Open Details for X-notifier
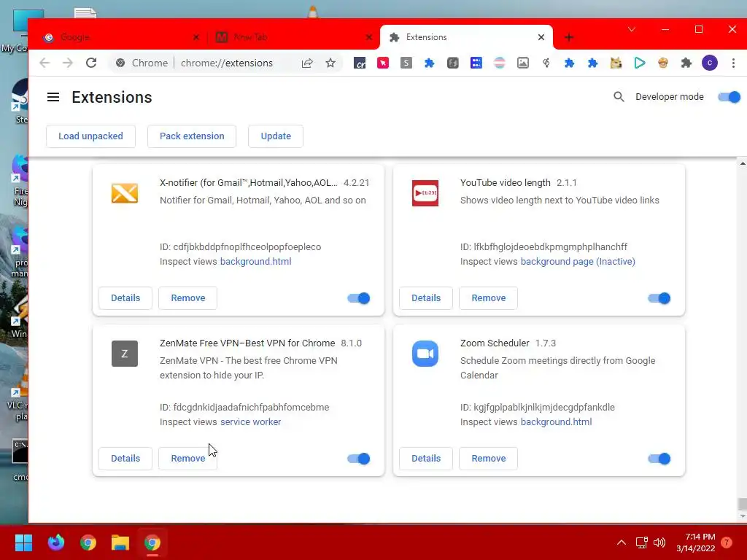 125,298
